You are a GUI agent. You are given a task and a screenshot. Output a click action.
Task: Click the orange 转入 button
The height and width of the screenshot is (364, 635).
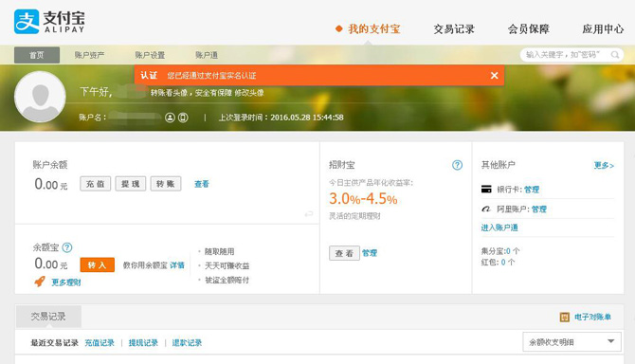98,265
